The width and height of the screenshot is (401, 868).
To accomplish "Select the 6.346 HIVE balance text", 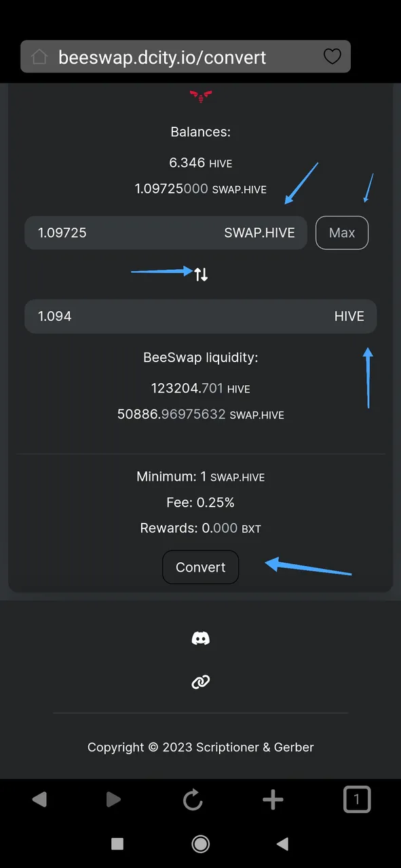I will (x=200, y=163).
